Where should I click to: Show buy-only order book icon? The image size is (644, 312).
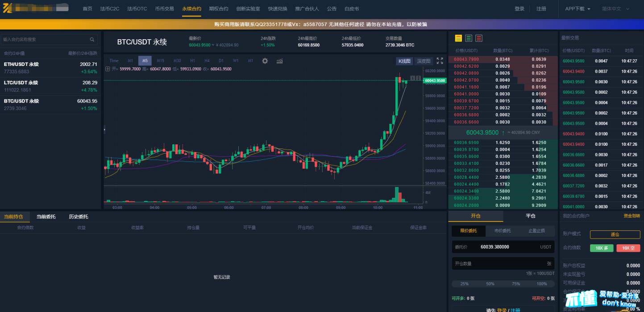tap(469, 38)
